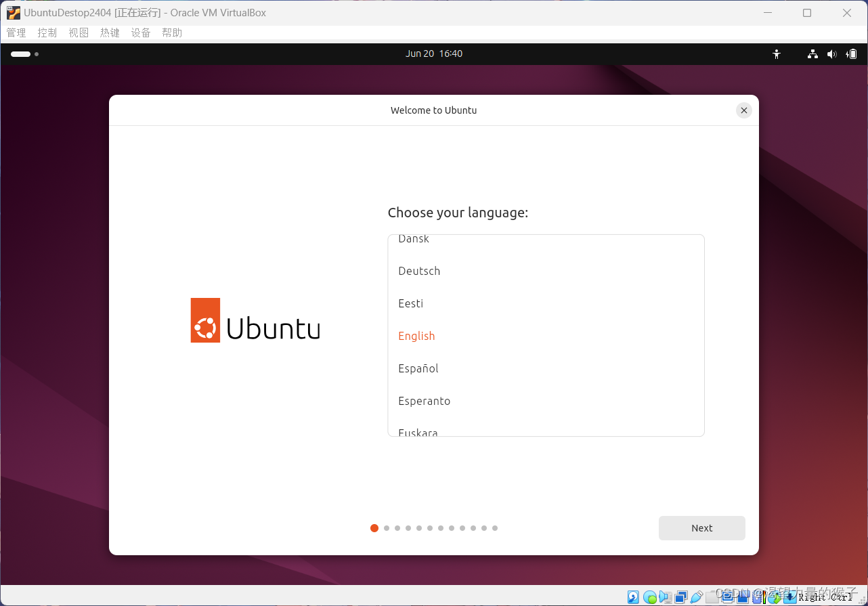The height and width of the screenshot is (606, 868).
Task: Click the volume speaker icon in top bar
Action: tap(831, 54)
